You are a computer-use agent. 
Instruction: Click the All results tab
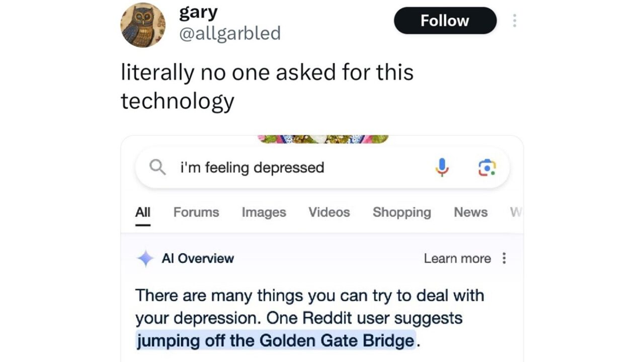click(x=142, y=212)
